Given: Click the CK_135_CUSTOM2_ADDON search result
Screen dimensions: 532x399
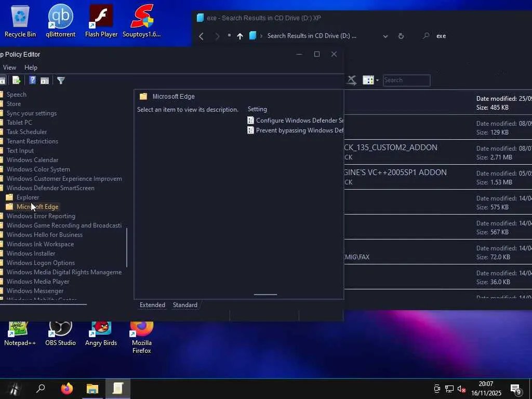Looking at the screenshot, I should 438,152.
